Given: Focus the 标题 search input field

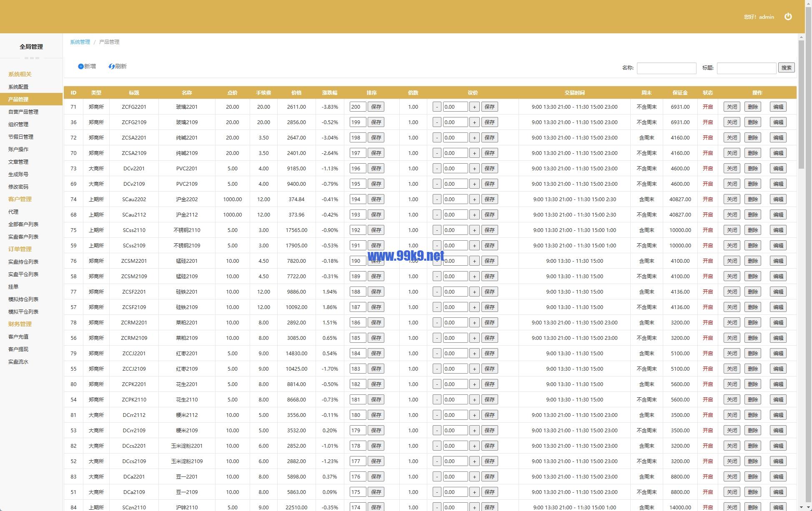Looking at the screenshot, I should pyautogui.click(x=747, y=68).
